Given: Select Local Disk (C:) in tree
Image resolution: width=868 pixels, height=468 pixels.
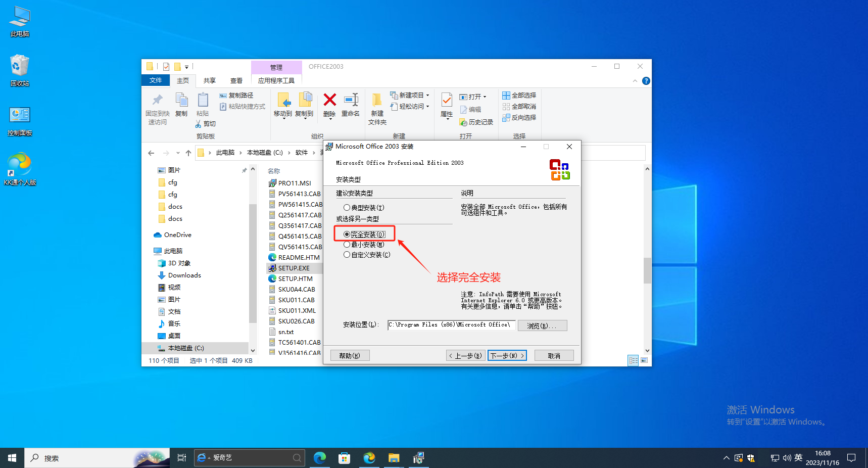Looking at the screenshot, I should (186, 348).
